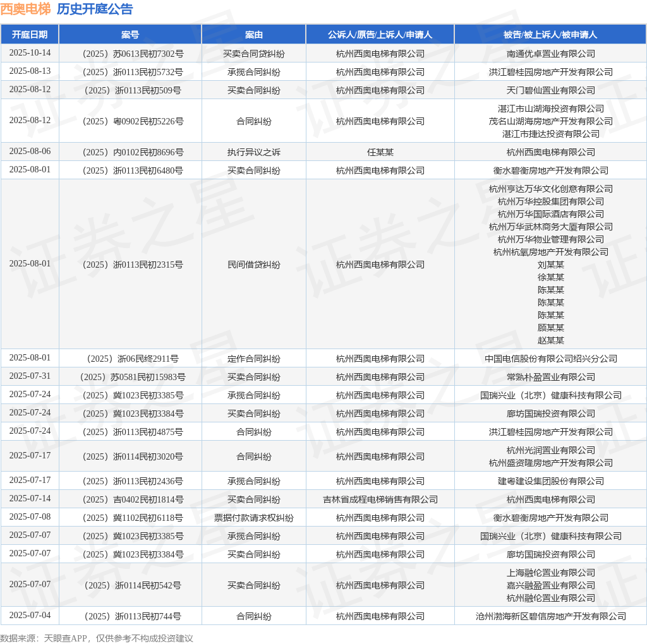Screen dimensions: 647x644
Task: Click the date 2025-07-14
Action: tap(30, 498)
